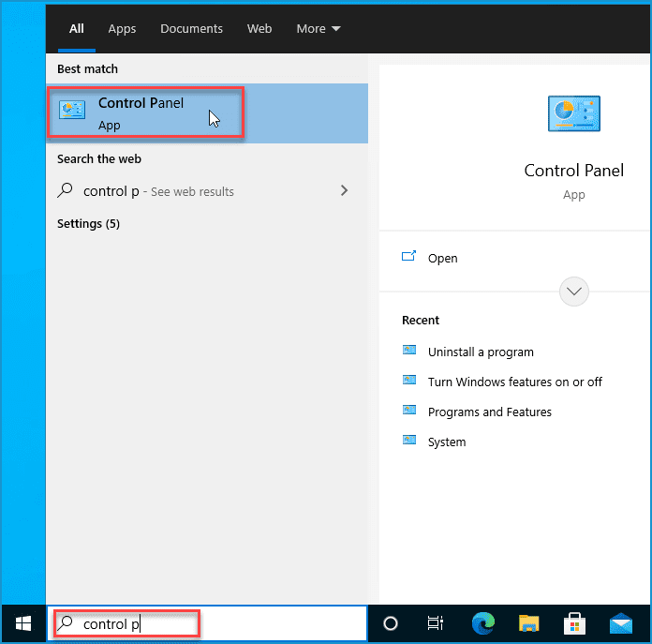Open recent item Uninstall a program
The width and height of the screenshot is (652, 644).
tap(481, 352)
